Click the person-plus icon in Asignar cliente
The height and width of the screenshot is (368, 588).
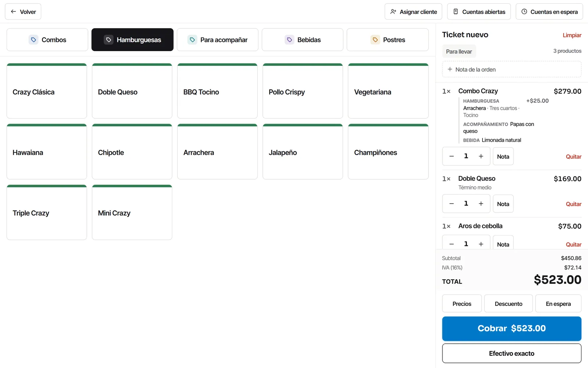[393, 12]
